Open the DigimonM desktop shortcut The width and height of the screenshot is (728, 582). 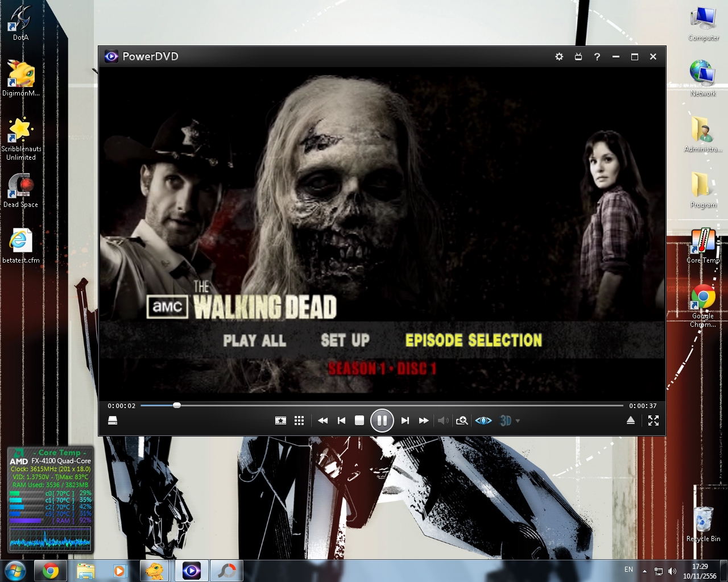[x=21, y=78]
